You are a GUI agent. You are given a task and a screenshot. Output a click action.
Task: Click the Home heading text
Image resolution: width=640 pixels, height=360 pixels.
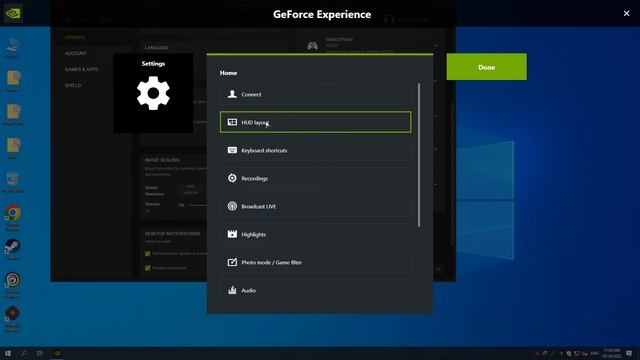[228, 73]
